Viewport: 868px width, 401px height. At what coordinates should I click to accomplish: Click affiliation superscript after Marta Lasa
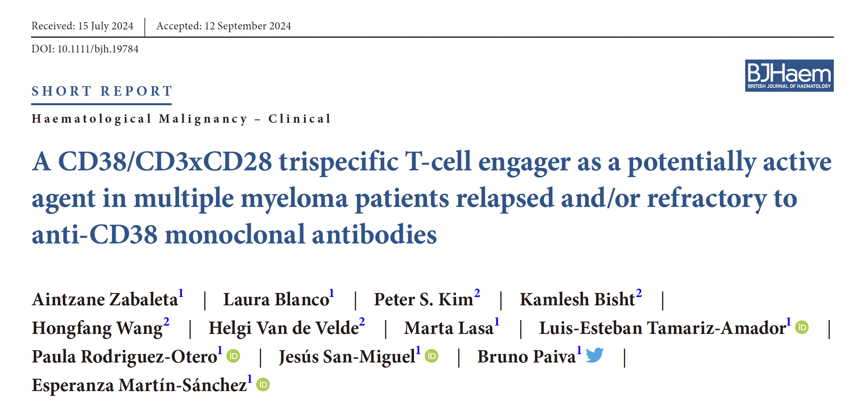point(497,322)
